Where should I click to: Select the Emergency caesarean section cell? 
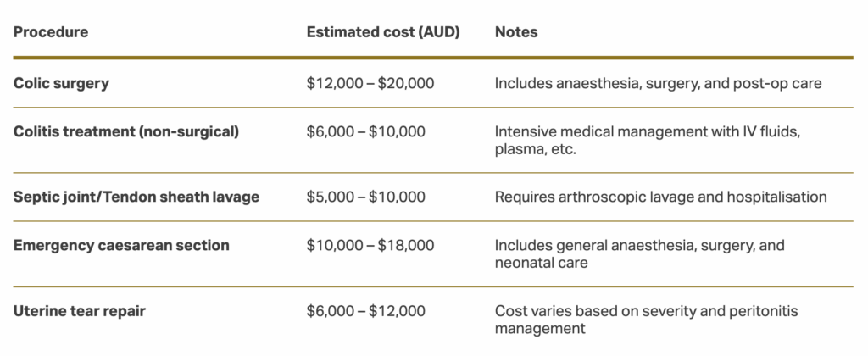[121, 245]
